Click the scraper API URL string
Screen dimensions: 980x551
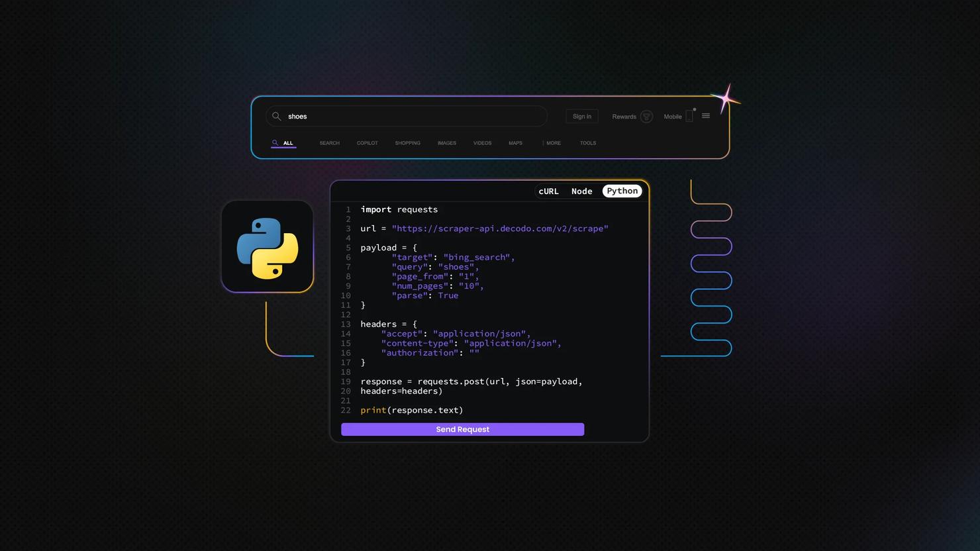point(500,228)
